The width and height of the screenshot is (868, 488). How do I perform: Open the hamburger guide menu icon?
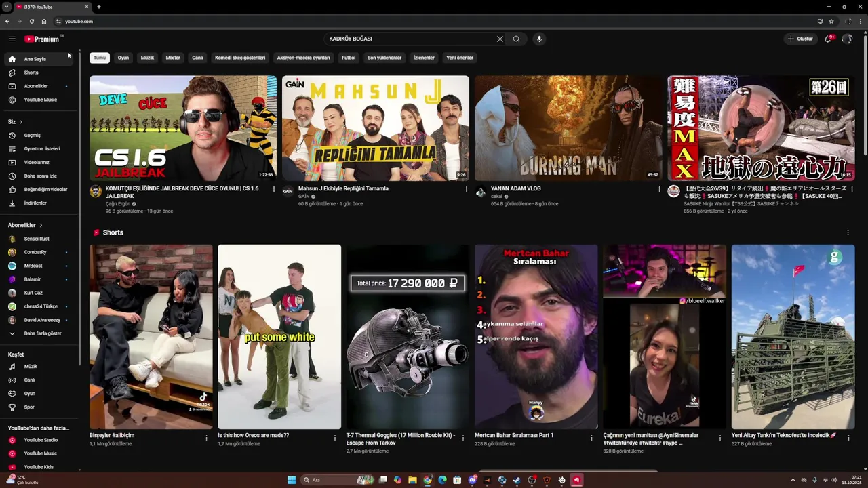point(12,39)
